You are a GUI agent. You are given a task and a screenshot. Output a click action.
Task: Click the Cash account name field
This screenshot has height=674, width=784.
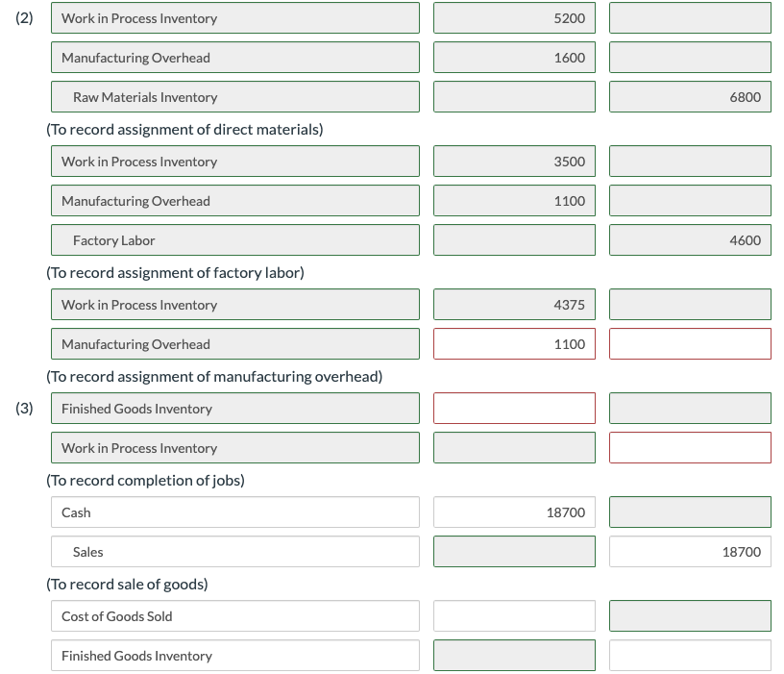[x=234, y=512]
